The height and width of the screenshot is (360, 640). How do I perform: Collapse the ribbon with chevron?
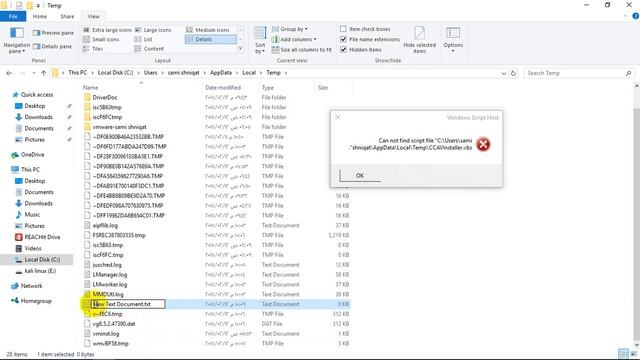coord(625,16)
